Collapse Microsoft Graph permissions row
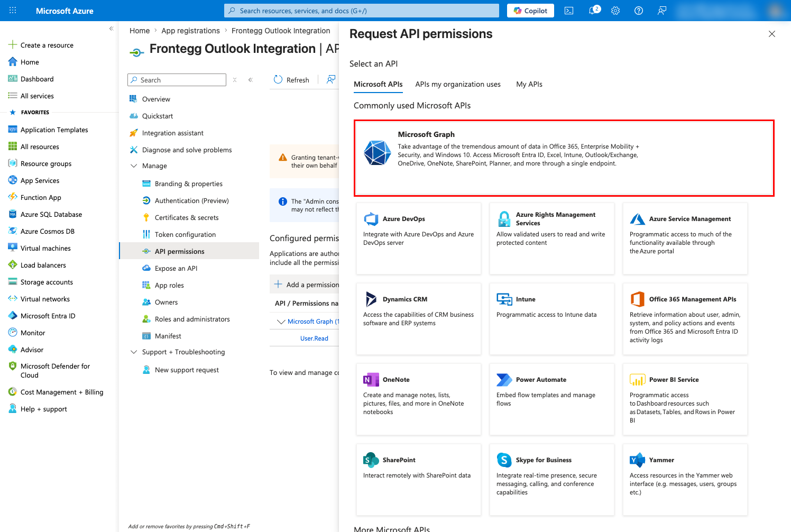 tap(281, 322)
